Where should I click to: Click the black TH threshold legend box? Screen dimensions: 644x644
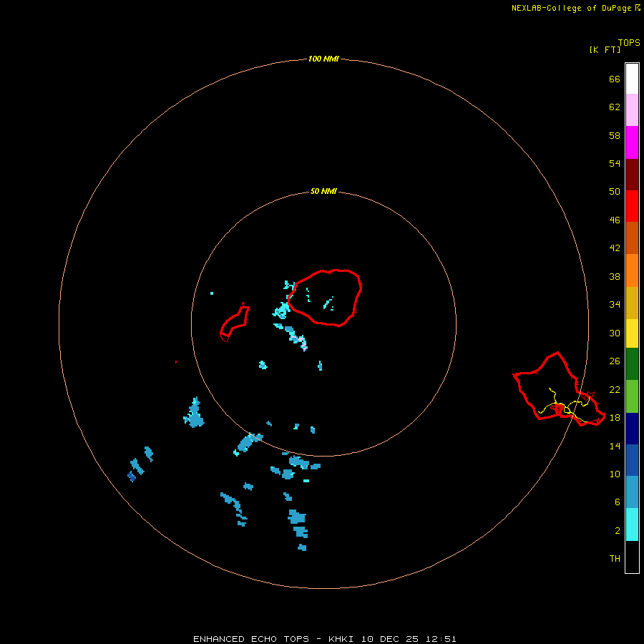(x=632, y=557)
